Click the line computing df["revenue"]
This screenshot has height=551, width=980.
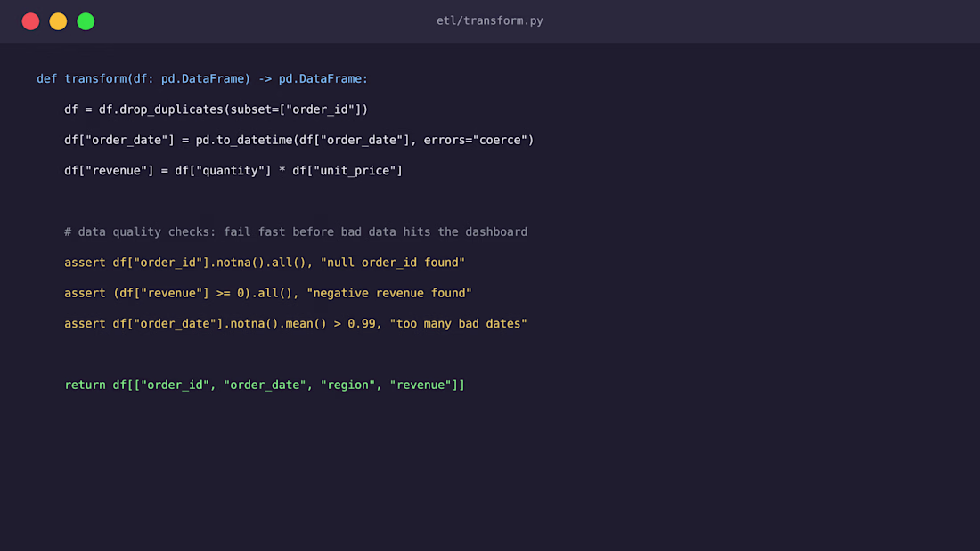tap(233, 171)
